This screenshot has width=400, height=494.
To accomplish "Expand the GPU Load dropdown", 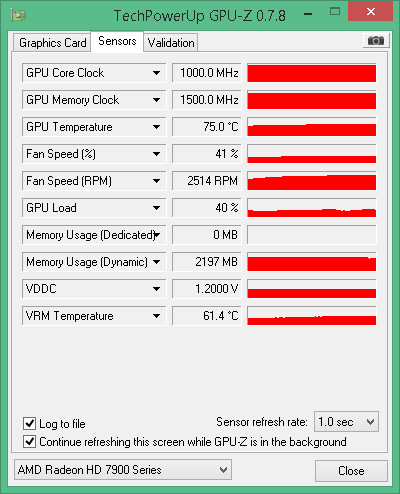I will pyautogui.click(x=94, y=208).
